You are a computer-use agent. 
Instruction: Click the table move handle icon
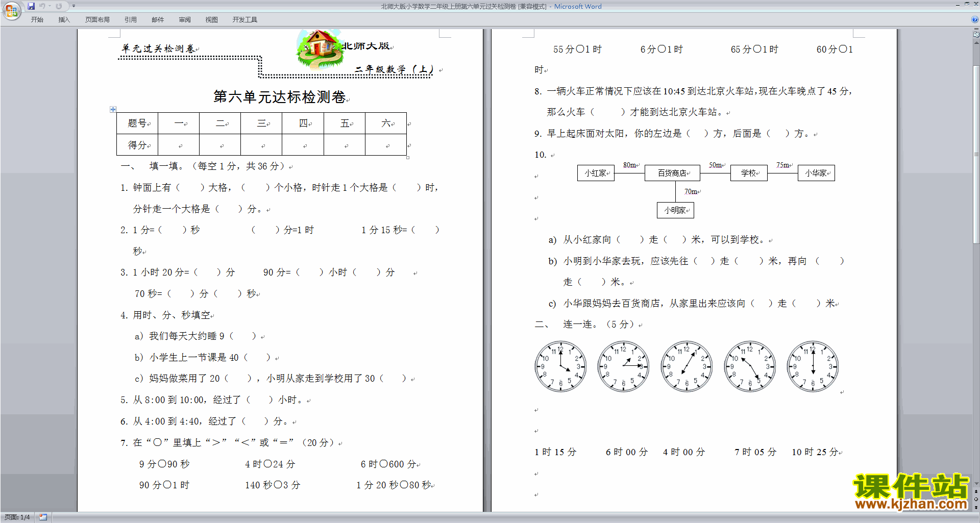tap(113, 109)
